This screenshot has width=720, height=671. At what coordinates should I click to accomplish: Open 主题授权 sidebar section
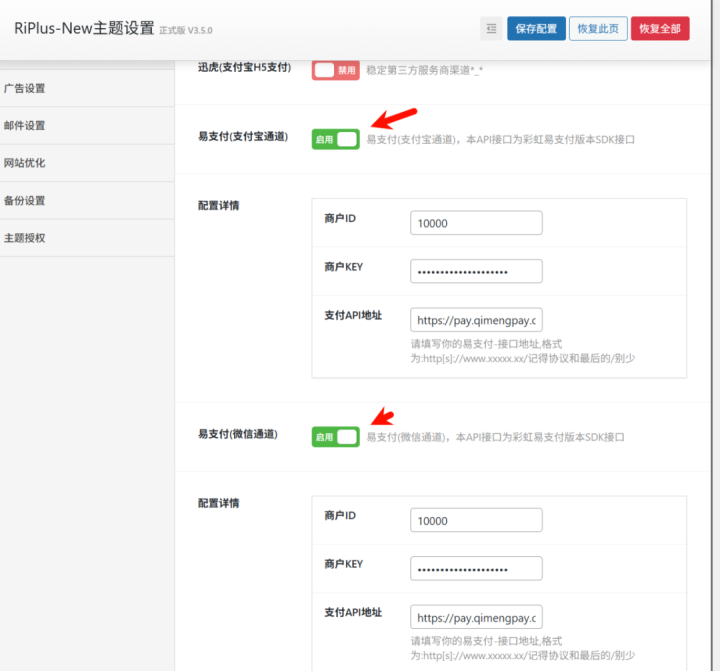point(87,238)
